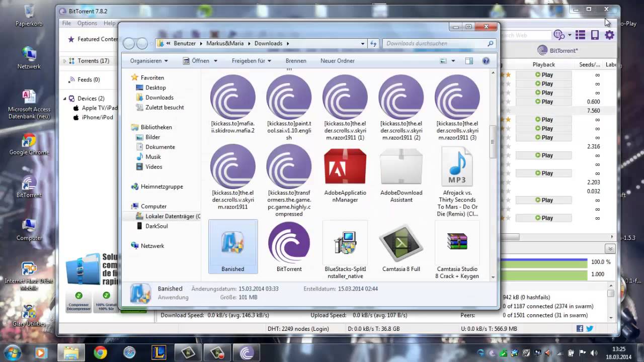The height and width of the screenshot is (362, 644).
Task: Open the File menu in BitTorrent
Action: pos(66,23)
